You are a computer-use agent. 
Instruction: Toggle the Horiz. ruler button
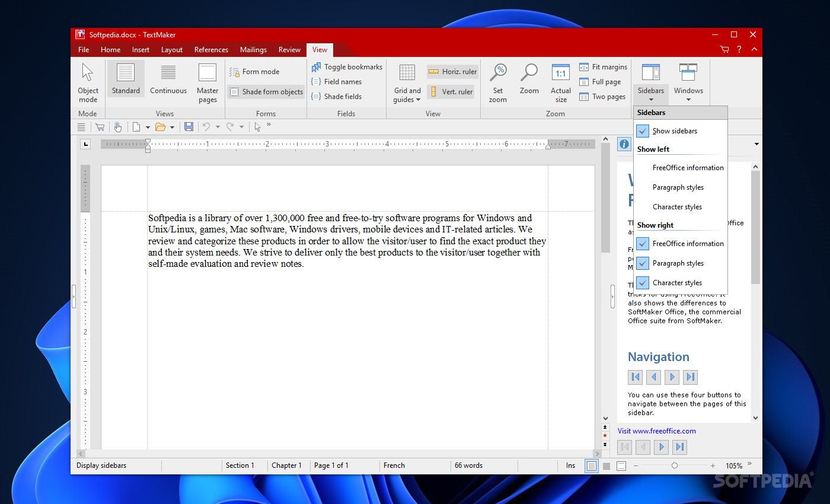pos(452,72)
